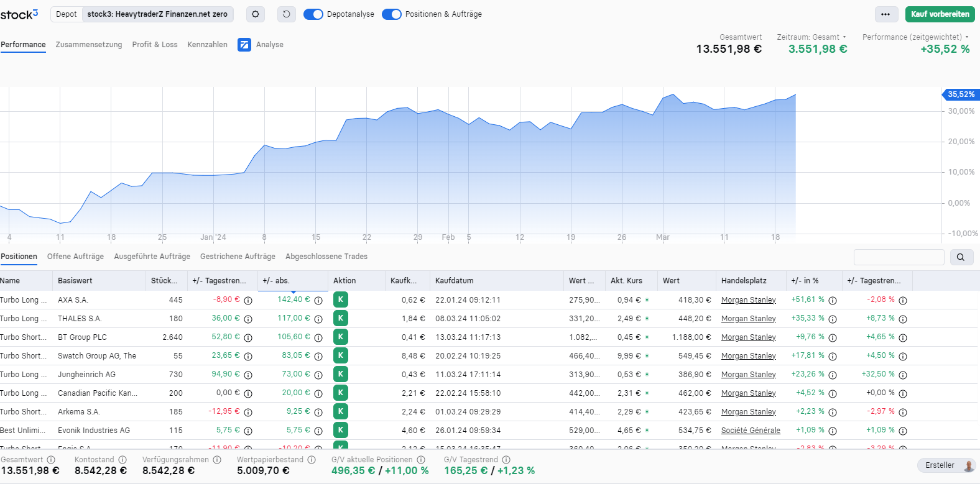Show info for BT Group +9,76 % value
Viewport: 980px width, 484px height.
pos(833,337)
